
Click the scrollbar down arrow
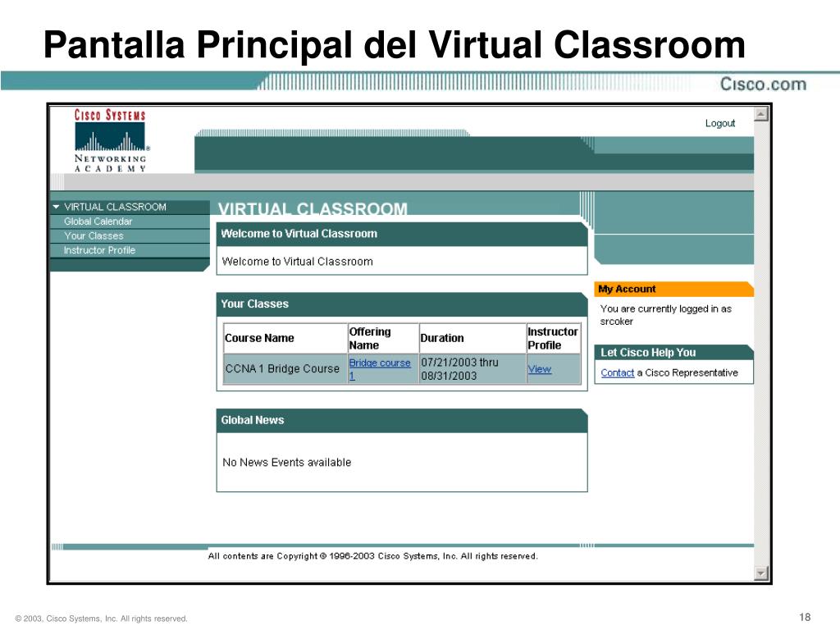tap(761, 573)
